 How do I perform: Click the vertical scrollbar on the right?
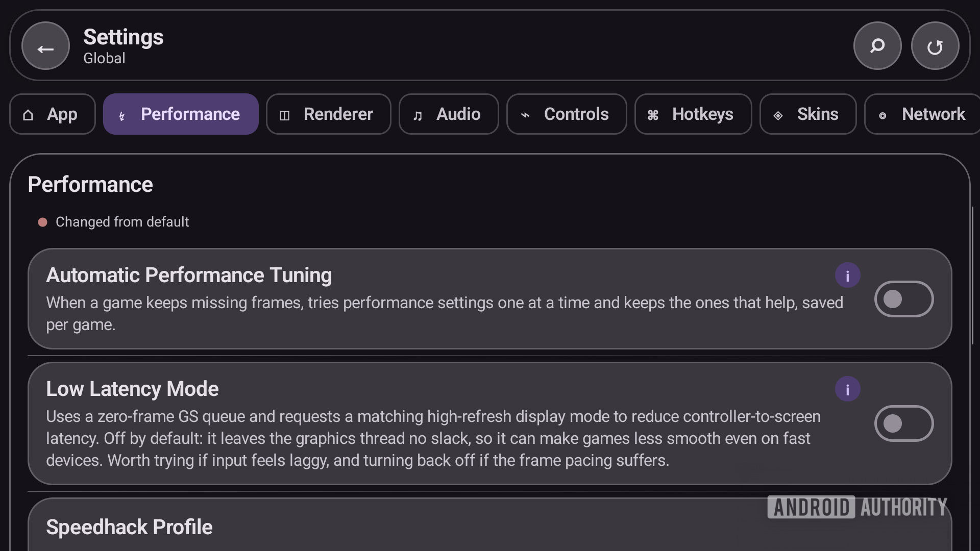pos(972,275)
